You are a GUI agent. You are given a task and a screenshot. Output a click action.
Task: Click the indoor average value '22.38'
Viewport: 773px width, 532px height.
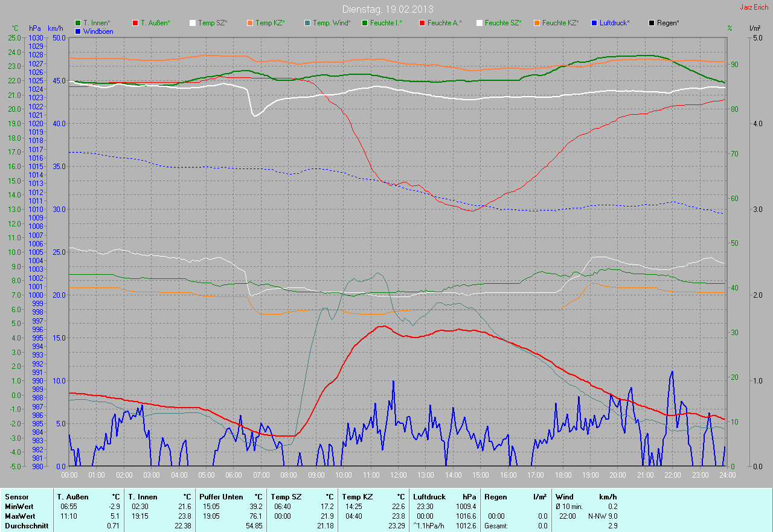click(182, 526)
